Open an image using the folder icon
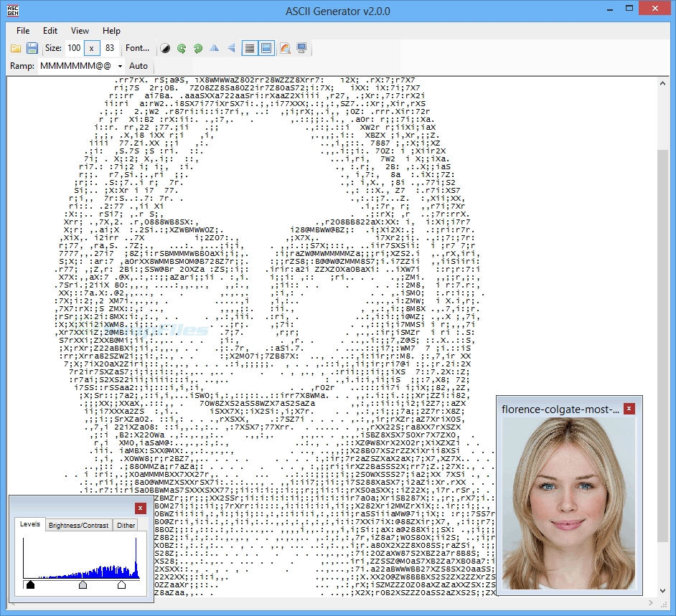 point(16,48)
